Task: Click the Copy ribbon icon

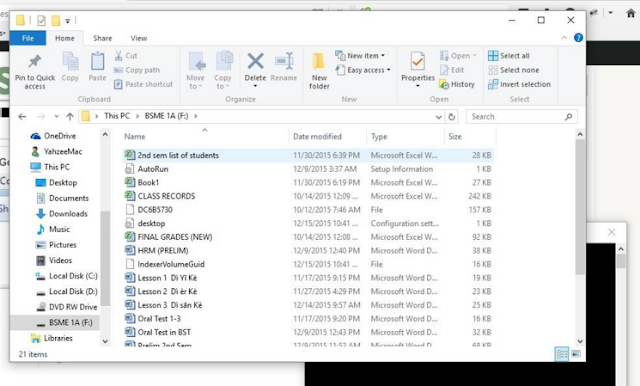Action: pos(70,61)
